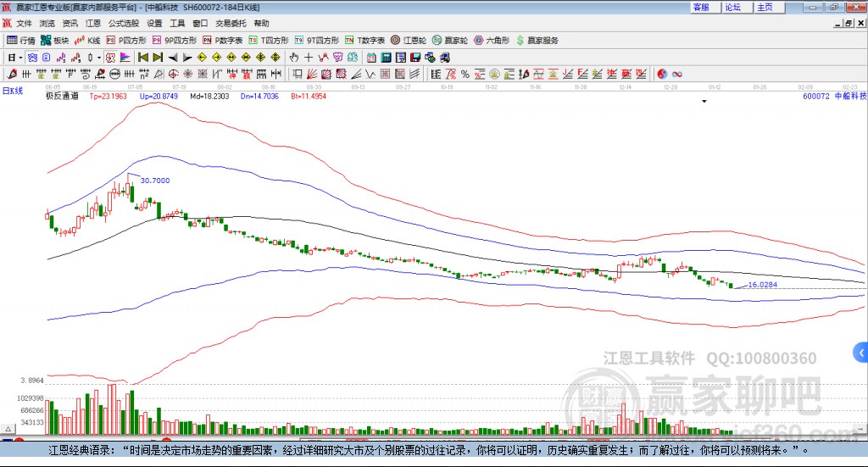Open the 9T四方形 tool
This screenshot has height=467, width=868.
(x=317, y=41)
